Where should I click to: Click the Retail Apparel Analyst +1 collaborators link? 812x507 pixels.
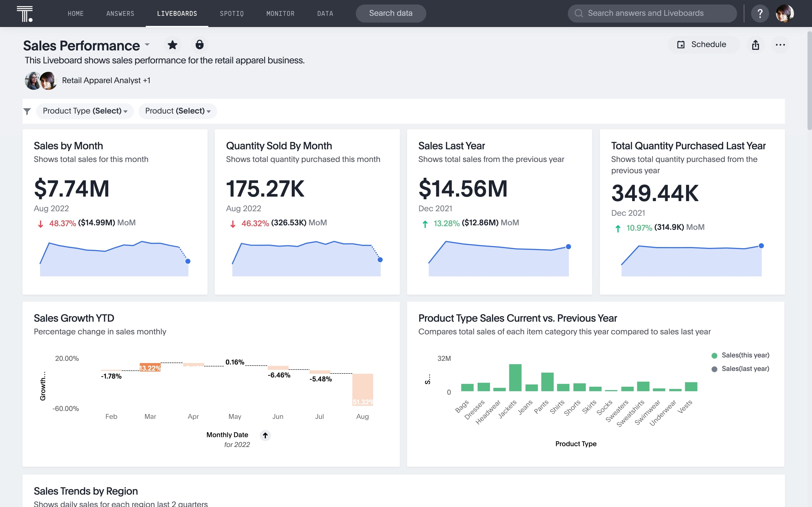click(x=106, y=81)
